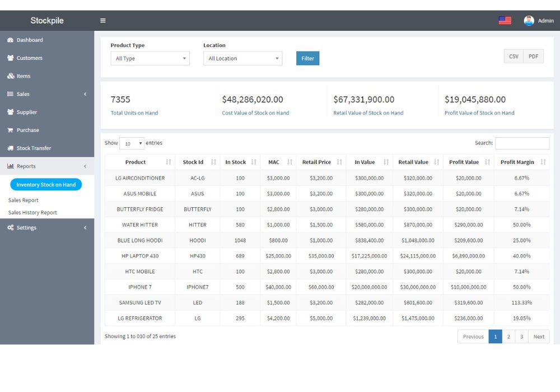Change the show entries count dropdown
Viewport: 560px width, 392px height.
[132, 143]
